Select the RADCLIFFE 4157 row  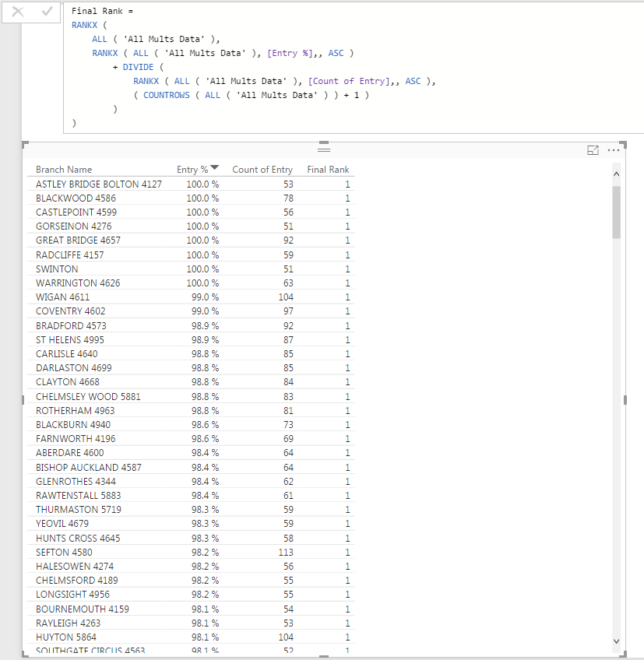pos(191,255)
